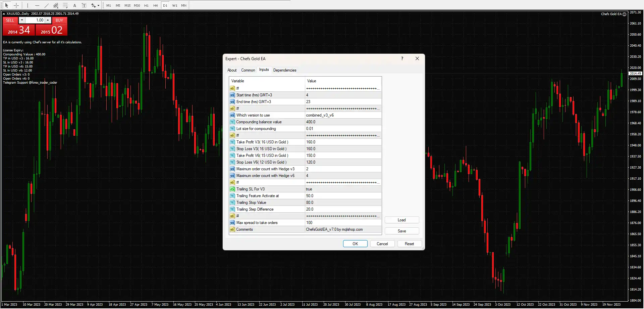Open the arrow objects dropdown on toolbar
This screenshot has height=309, width=644.
pyautogui.click(x=98, y=5)
